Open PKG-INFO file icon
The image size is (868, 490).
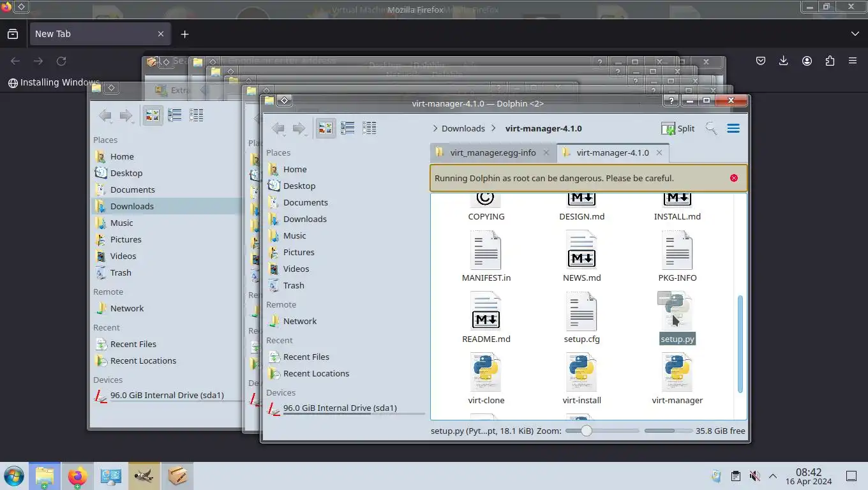[677, 249]
